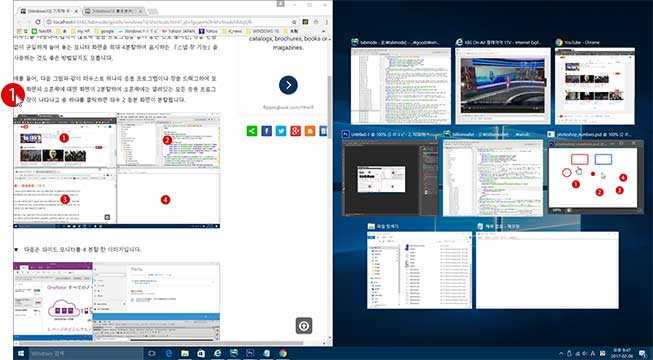Select the first Chrome tab
The height and width of the screenshot is (360, 653).
(48, 11)
